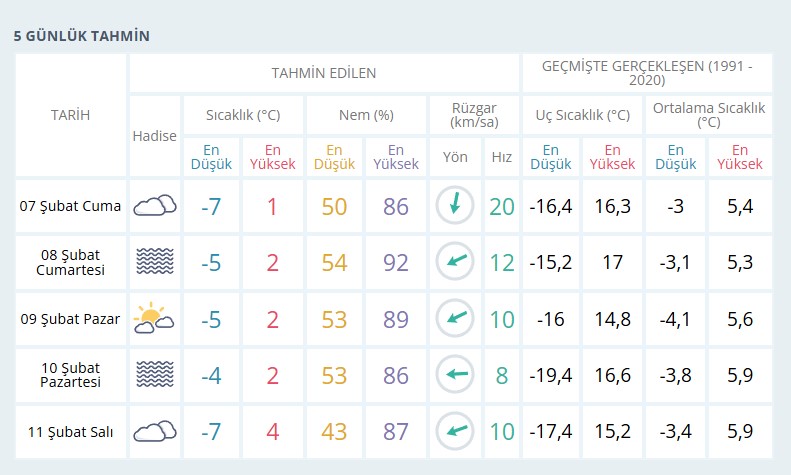Click the Ortalama Sıcaklık (°C) header
The height and width of the screenshot is (475, 791).
pos(709,115)
